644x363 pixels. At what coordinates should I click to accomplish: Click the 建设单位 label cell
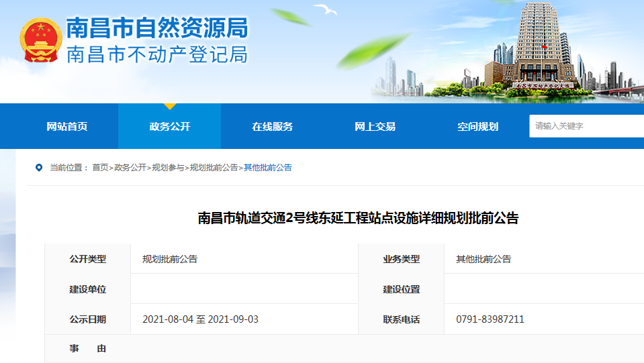click(87, 289)
